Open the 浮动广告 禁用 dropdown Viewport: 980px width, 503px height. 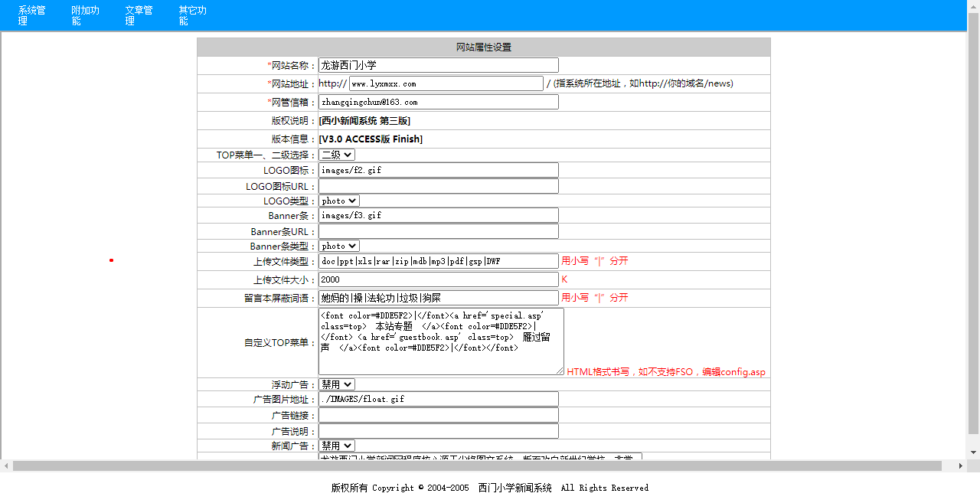click(337, 384)
